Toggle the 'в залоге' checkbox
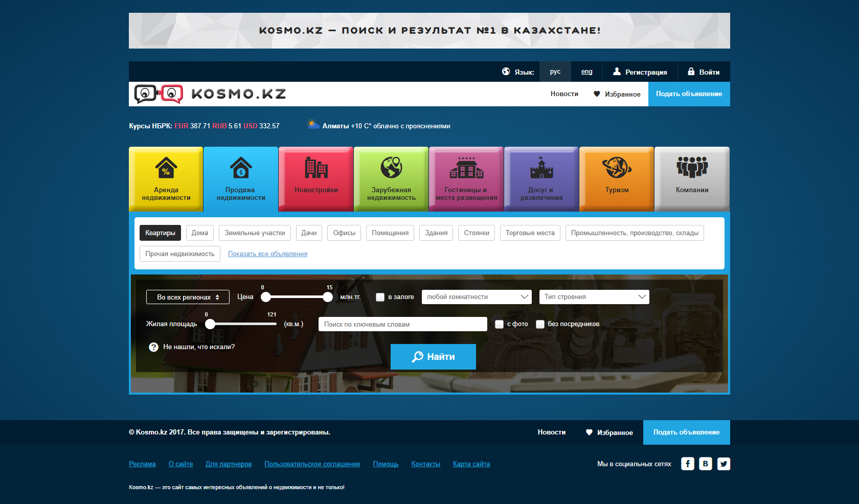Screen dimensions: 859x504 tap(380, 297)
